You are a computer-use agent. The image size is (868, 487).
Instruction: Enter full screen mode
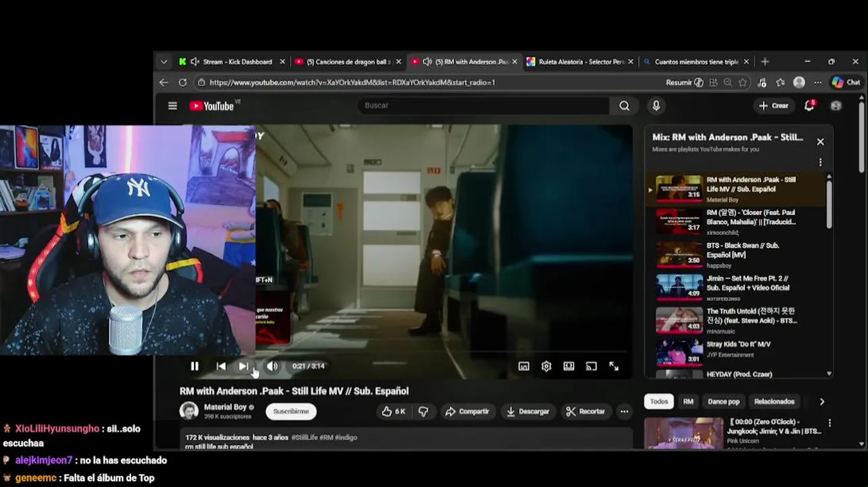click(614, 366)
